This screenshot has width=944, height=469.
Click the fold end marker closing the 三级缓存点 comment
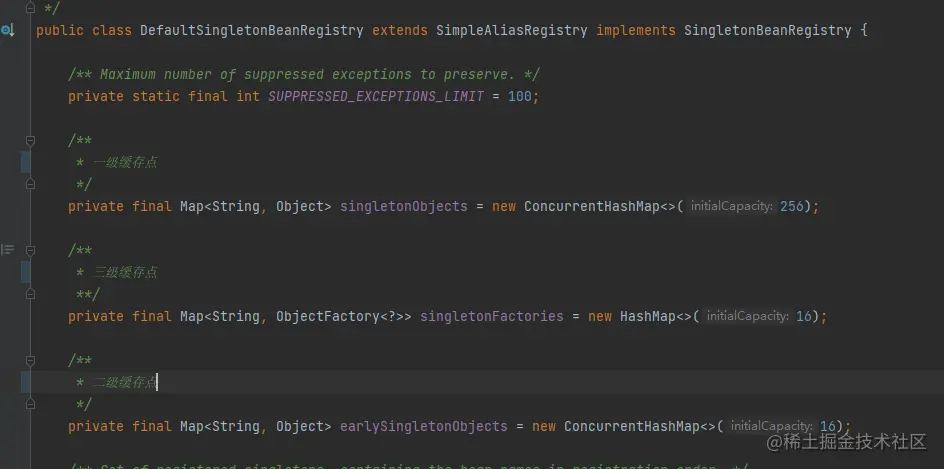pyautogui.click(x=30, y=294)
